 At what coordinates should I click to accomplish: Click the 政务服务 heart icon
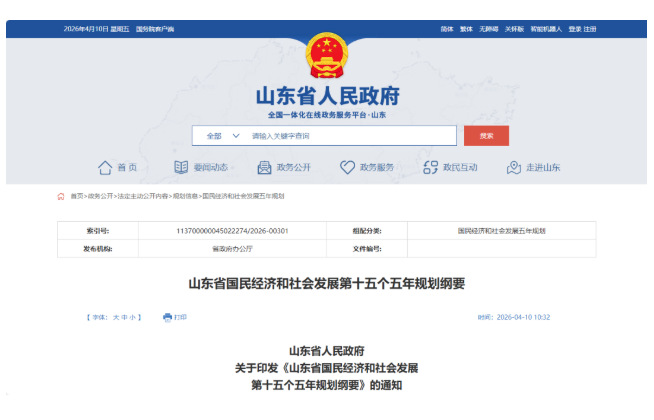click(347, 167)
